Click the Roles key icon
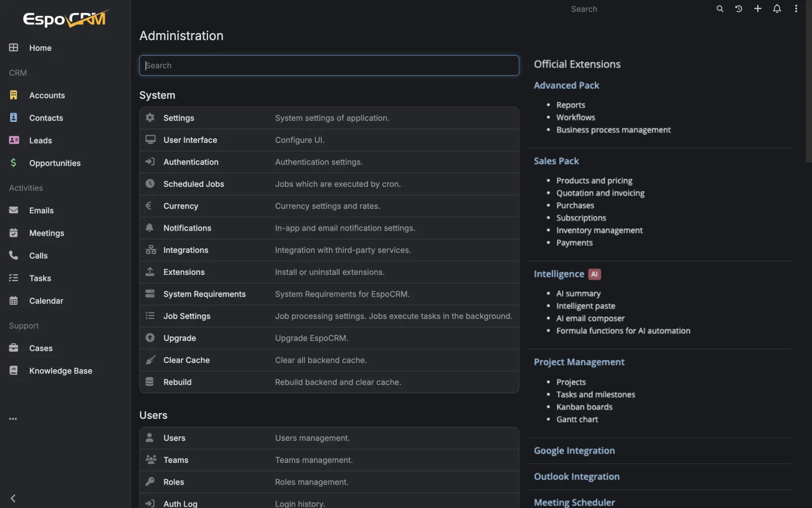Image resolution: width=812 pixels, height=508 pixels. [x=150, y=481]
